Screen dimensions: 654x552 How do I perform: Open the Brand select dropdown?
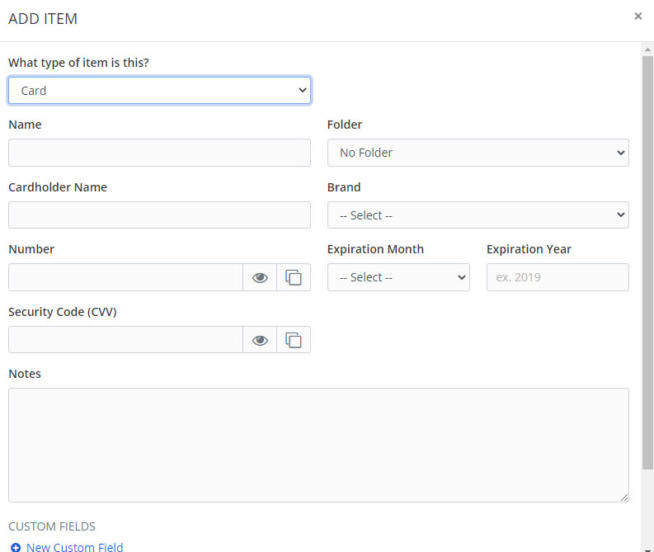pos(477,215)
